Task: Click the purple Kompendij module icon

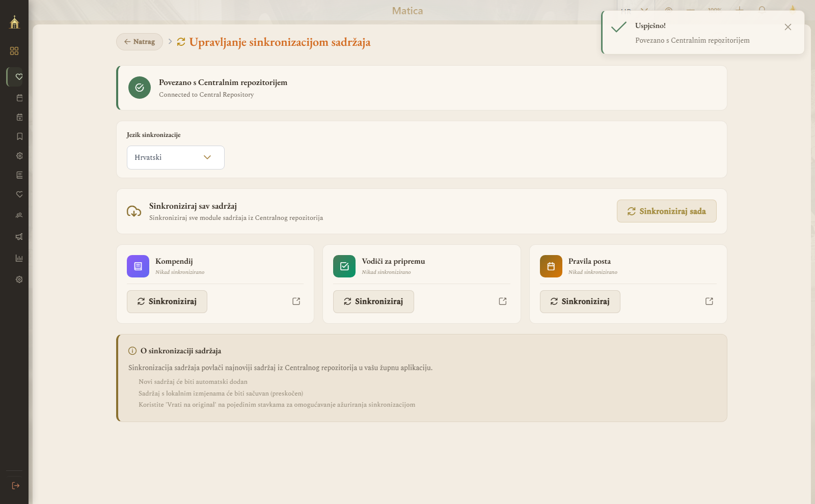Action: coord(138,266)
